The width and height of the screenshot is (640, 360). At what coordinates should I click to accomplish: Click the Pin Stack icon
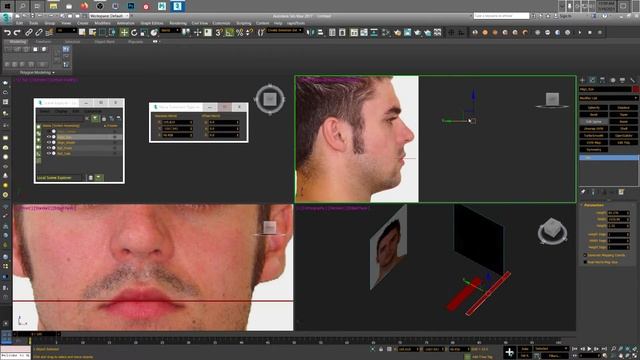583,192
